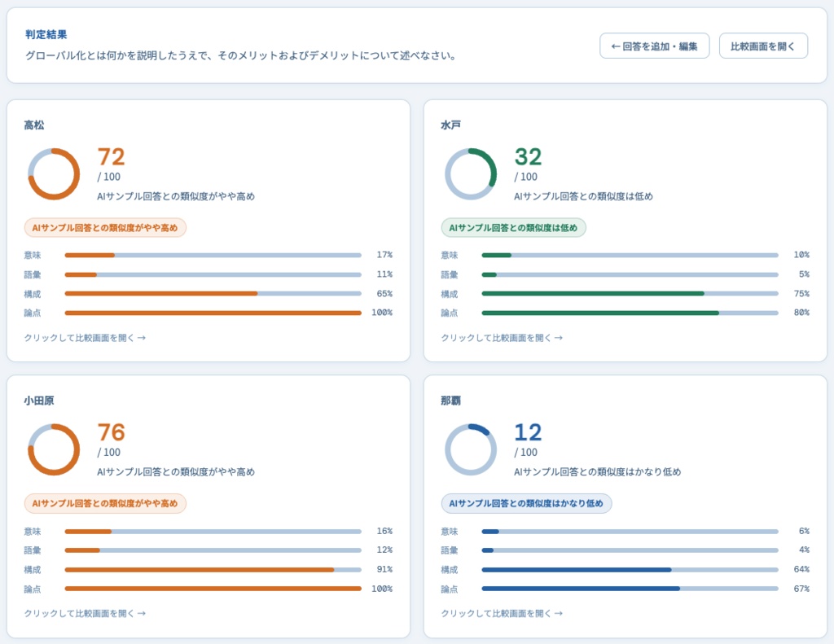This screenshot has height=644, width=834.
Task: Click 水戸 語彙 progress bar at 5%
Action: 630,274
